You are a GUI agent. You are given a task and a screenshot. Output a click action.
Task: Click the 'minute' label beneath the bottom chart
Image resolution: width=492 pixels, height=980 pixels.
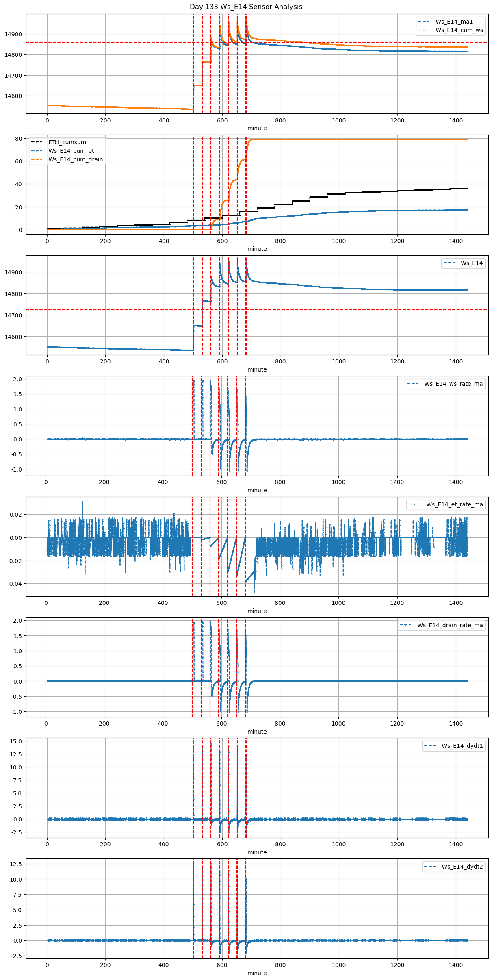point(257,973)
